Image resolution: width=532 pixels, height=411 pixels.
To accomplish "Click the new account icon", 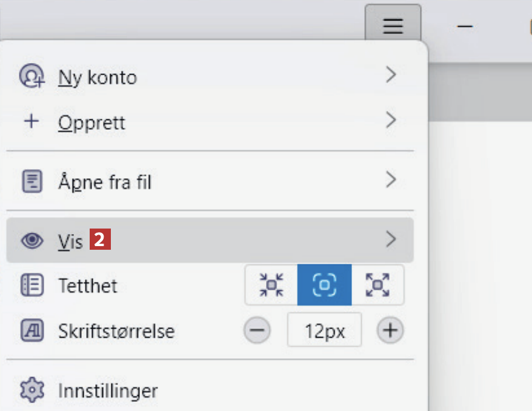I will (x=31, y=76).
